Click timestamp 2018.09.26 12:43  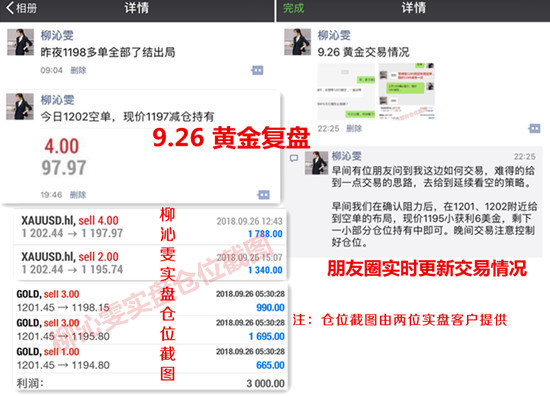coord(249,221)
